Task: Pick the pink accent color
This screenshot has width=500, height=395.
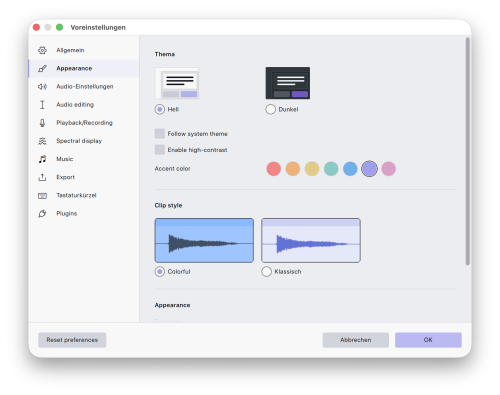Action: coord(389,169)
